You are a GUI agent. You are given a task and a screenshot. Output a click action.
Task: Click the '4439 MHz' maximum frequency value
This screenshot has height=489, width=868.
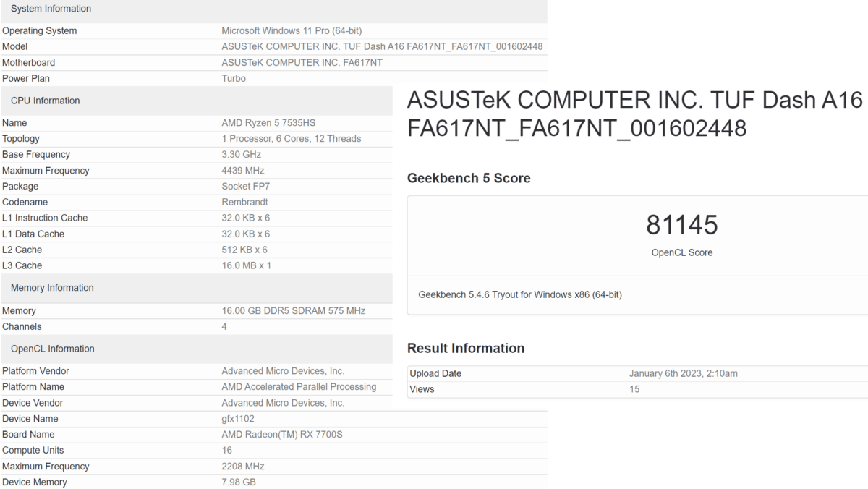click(243, 171)
